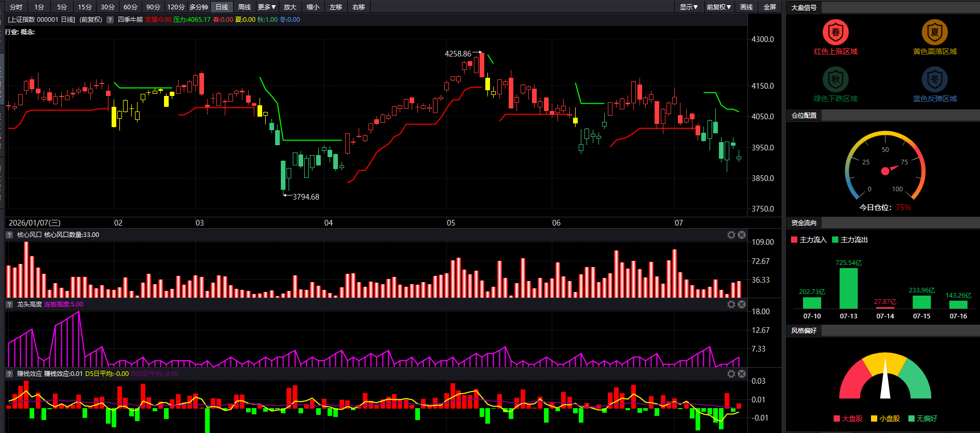This screenshot has height=433, width=980.
Task: Click the 大盘信号 panel header
Action: click(x=804, y=8)
